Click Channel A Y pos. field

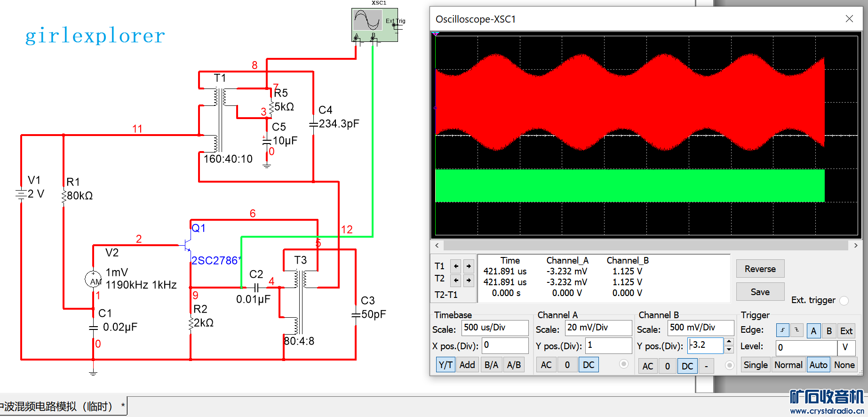point(609,345)
